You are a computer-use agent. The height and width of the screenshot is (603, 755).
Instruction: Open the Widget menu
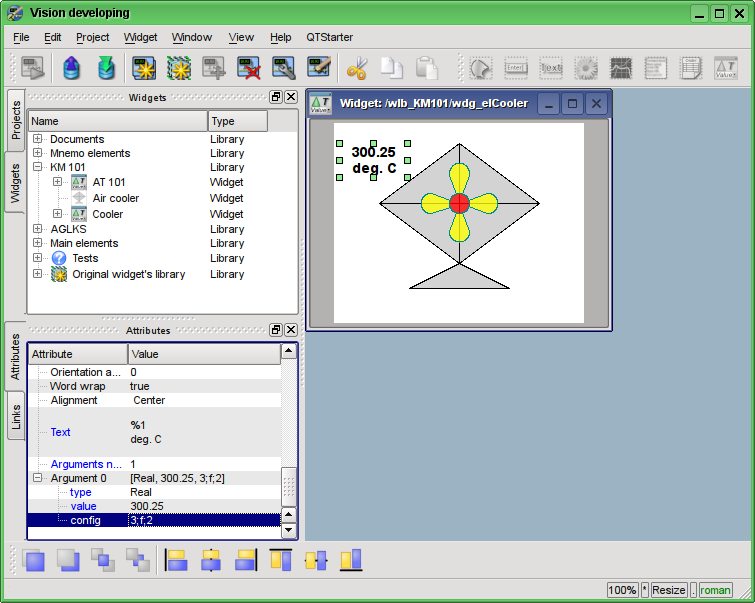[140, 37]
